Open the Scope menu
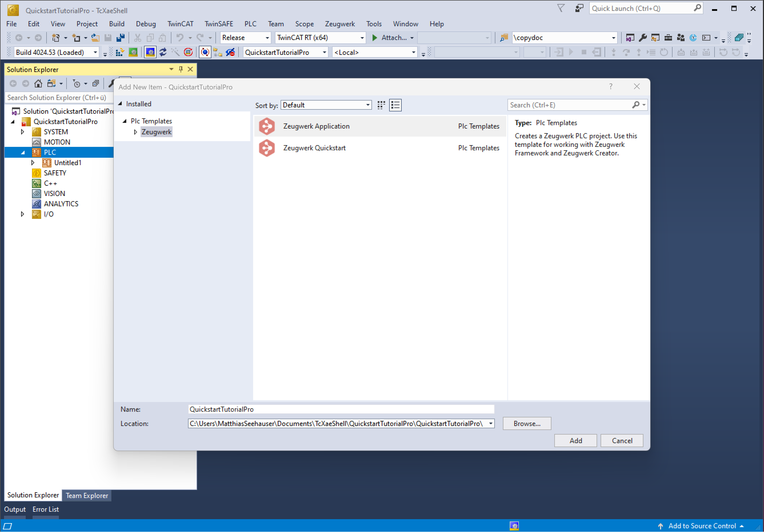 click(304, 24)
